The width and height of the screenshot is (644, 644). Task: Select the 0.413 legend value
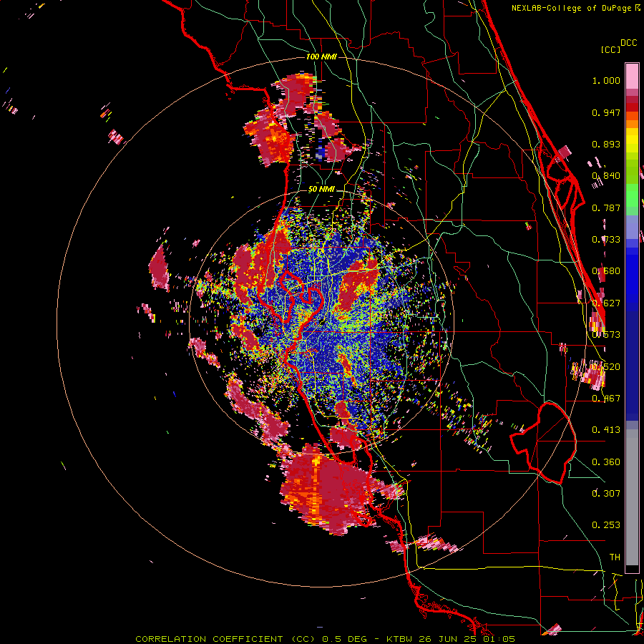(606, 430)
